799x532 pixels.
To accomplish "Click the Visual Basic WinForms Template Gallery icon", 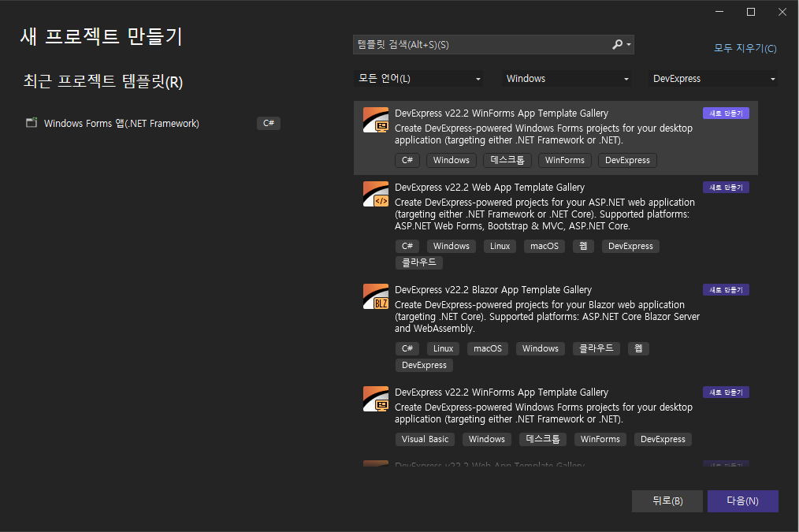I will click(376, 399).
